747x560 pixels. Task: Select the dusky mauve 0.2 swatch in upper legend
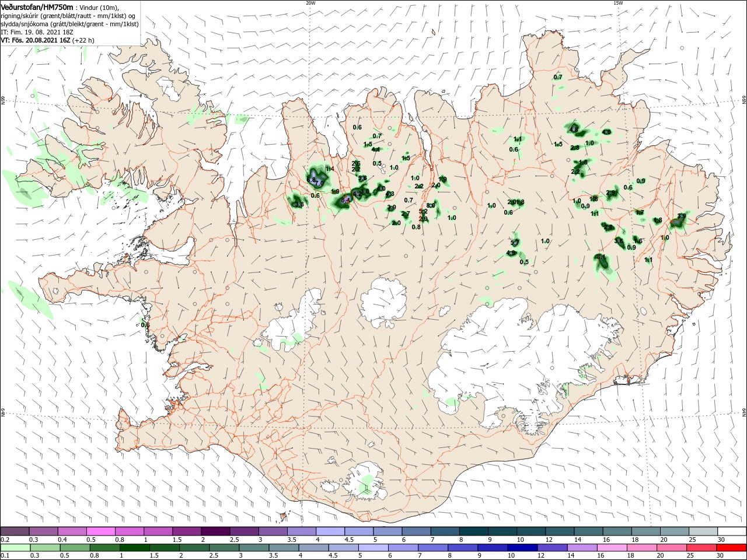pyautogui.click(x=15, y=531)
